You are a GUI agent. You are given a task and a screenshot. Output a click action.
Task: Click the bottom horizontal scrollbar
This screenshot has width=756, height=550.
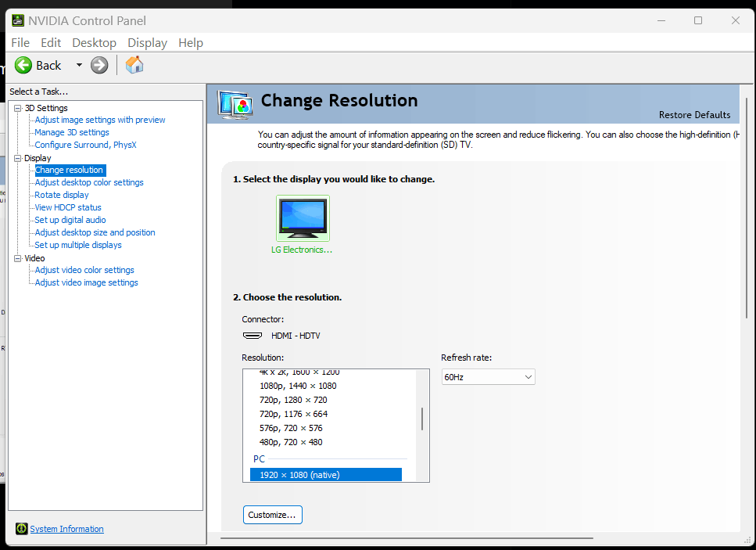(x=407, y=538)
